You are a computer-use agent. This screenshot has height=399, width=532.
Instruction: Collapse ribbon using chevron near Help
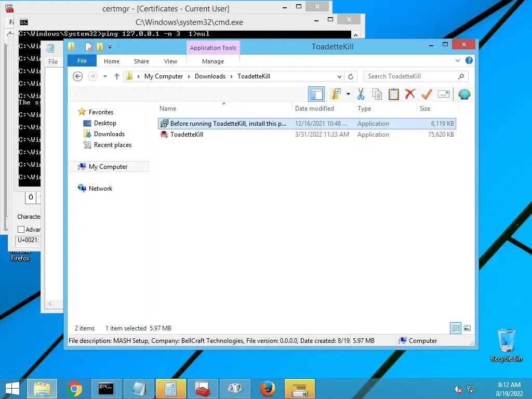point(457,61)
